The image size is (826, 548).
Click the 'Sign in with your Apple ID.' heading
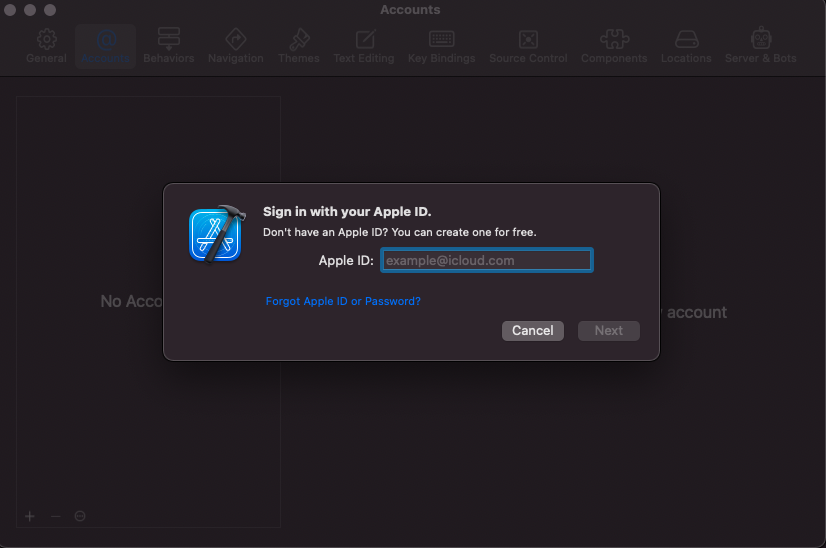click(x=347, y=212)
